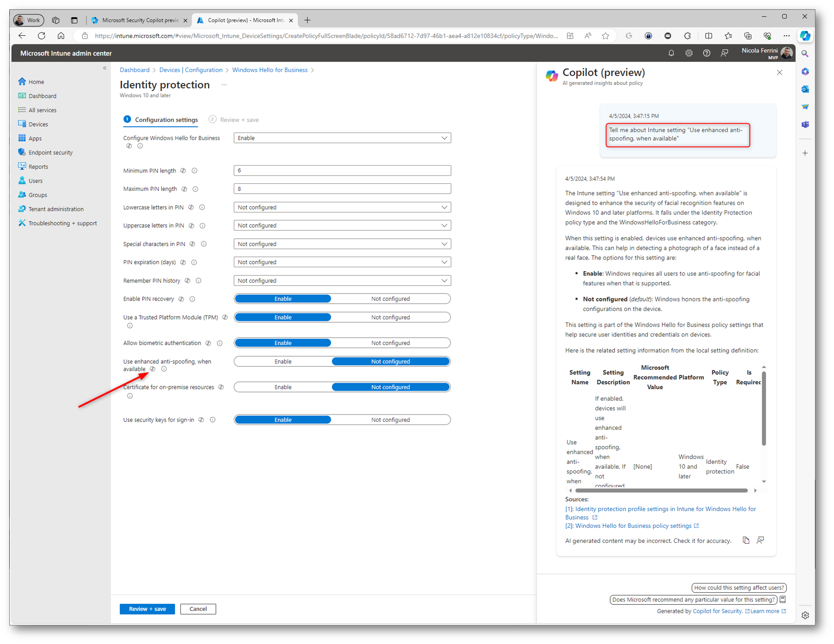
Task: Click the Review + save button
Action: click(x=147, y=609)
